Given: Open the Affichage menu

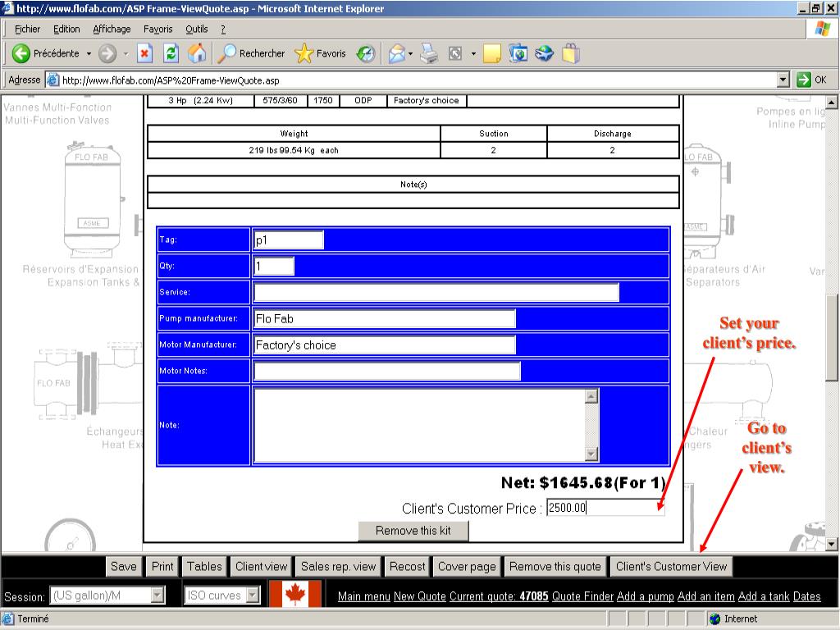Looking at the screenshot, I should [112, 29].
